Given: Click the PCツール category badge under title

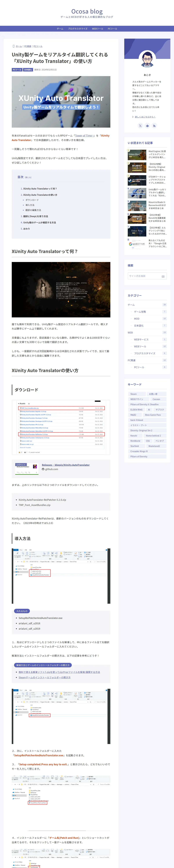Looking at the screenshot, I should pos(17,70).
